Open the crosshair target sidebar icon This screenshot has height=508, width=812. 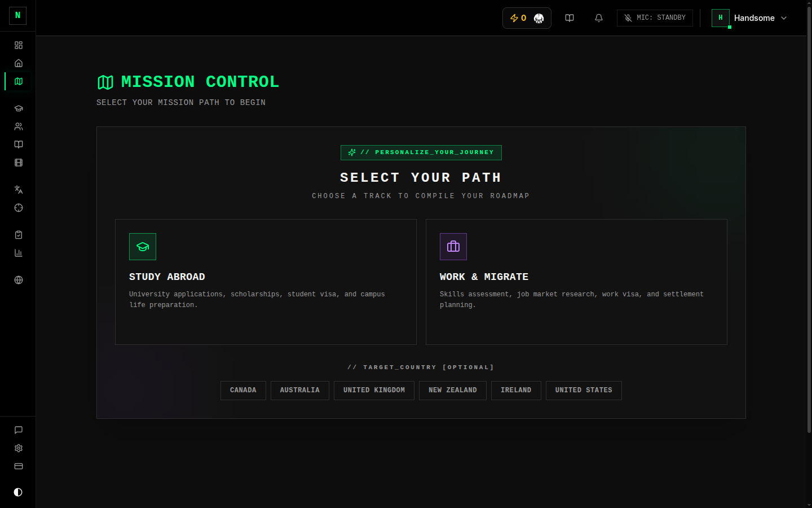(x=19, y=208)
